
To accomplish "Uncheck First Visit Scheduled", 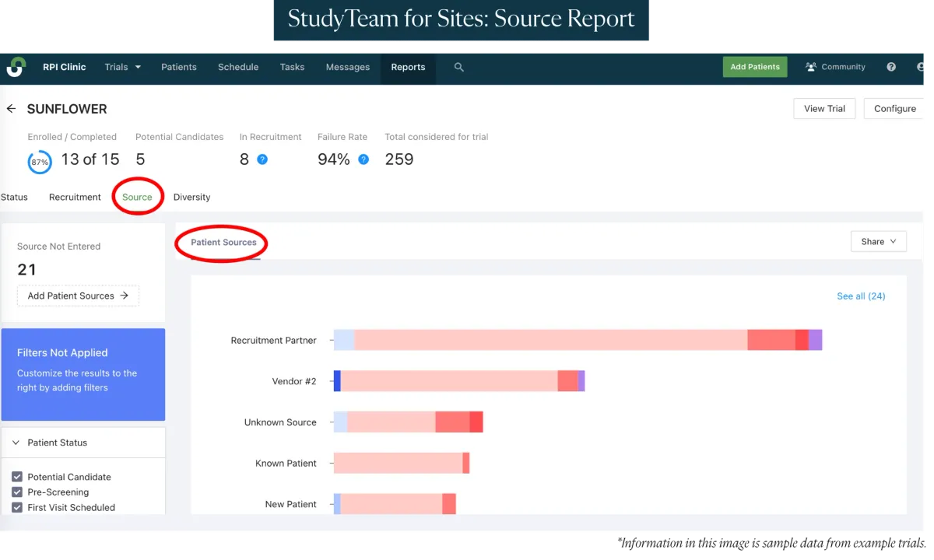I will pyautogui.click(x=19, y=507).
